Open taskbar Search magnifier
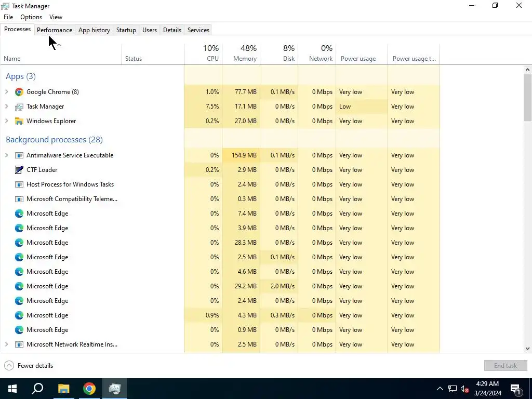This screenshot has height=399, width=532. tap(37, 389)
